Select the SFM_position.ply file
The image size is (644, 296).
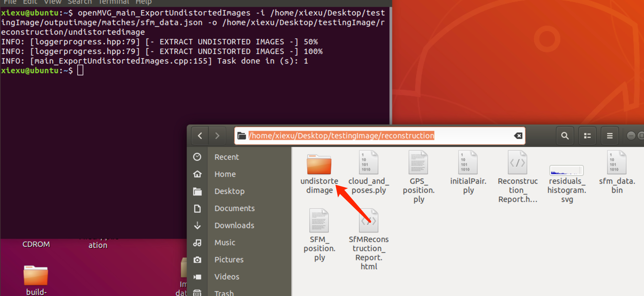[x=319, y=221]
